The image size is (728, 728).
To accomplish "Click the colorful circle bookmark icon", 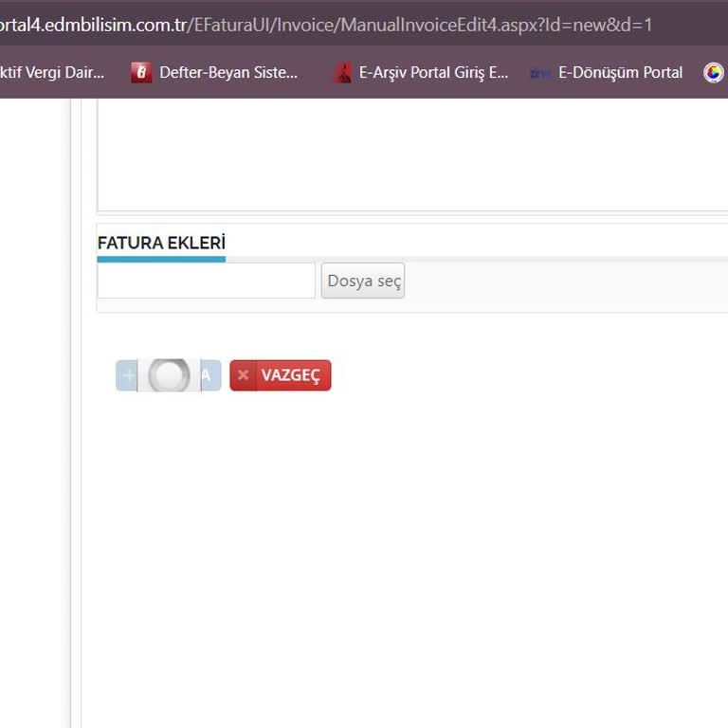I will pos(714,72).
